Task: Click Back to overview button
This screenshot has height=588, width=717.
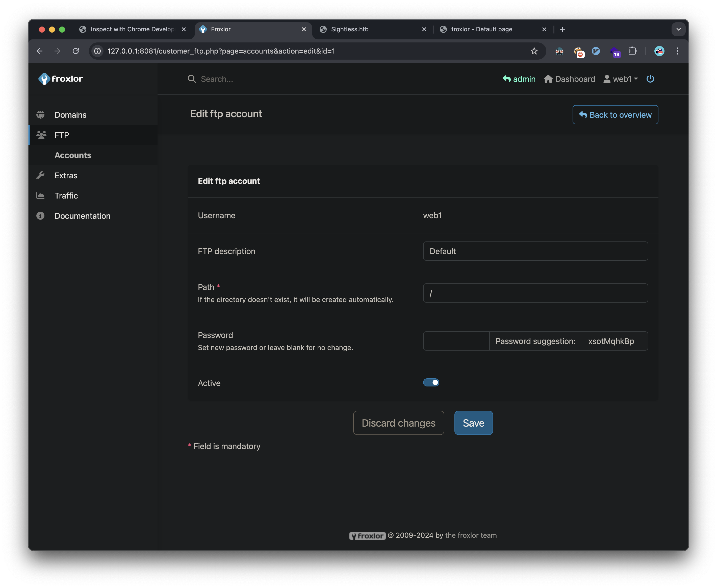Action: (x=615, y=115)
